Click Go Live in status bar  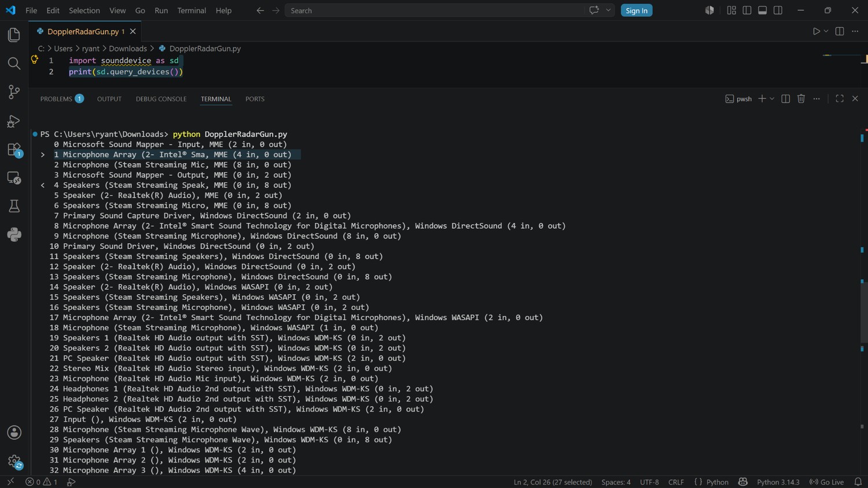(826, 482)
